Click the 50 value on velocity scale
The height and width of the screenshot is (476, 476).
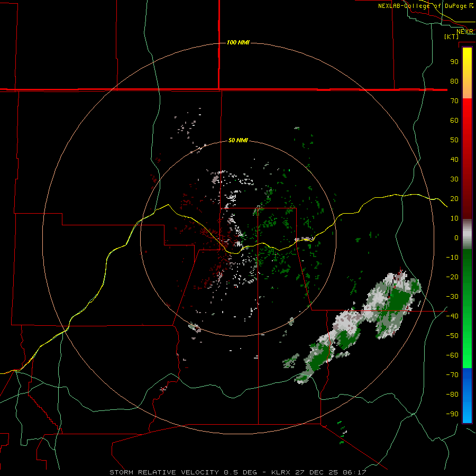click(454, 140)
